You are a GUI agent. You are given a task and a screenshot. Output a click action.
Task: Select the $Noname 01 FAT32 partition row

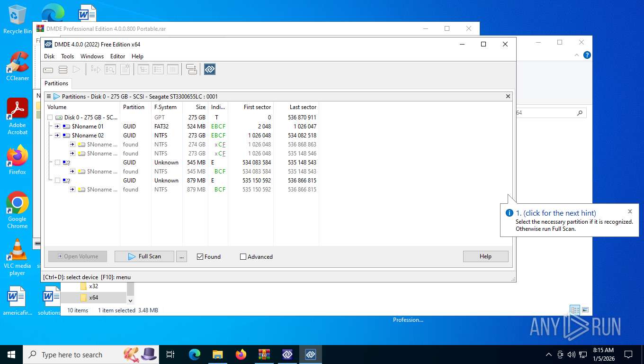coord(182,127)
